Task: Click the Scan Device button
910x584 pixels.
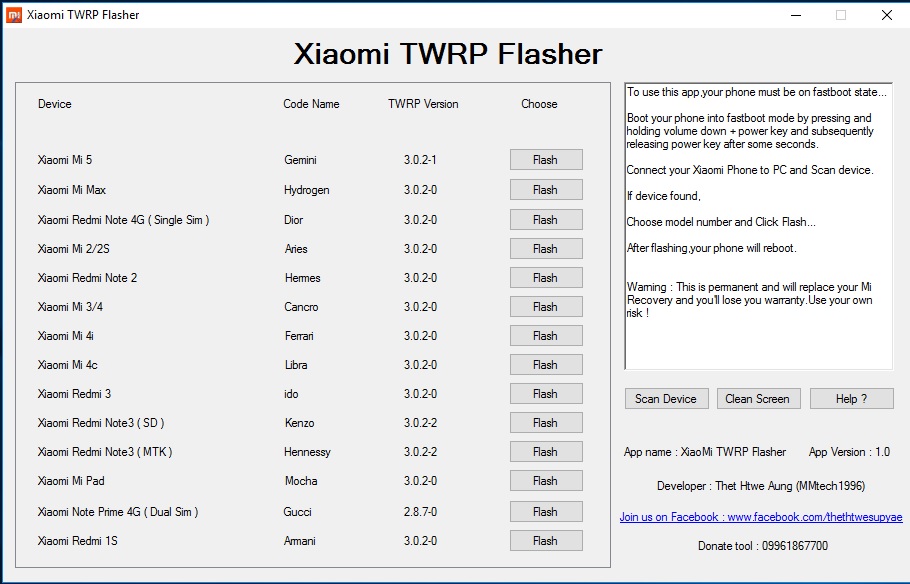Action: pyautogui.click(x=666, y=399)
